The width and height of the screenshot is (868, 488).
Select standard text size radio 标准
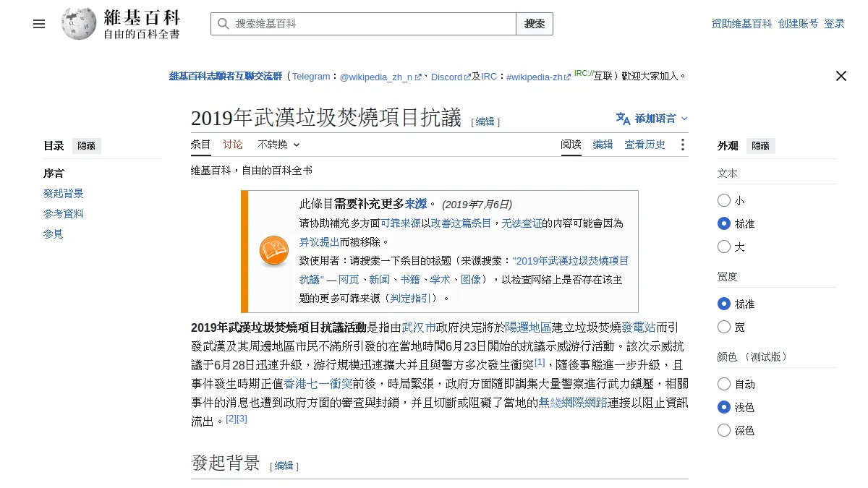(724, 223)
